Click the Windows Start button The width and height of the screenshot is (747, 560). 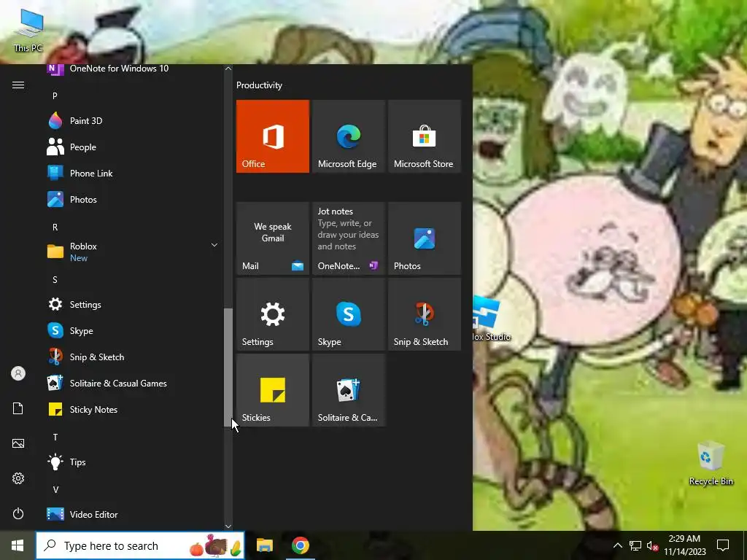[x=18, y=545]
